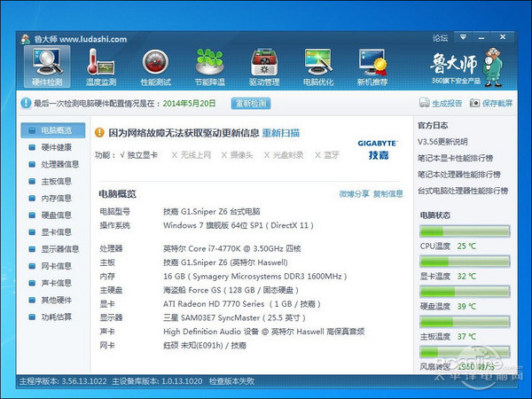Select 处理器信息 in the left sidebar
Image resolution: width=532 pixels, height=399 pixels.
pyautogui.click(x=59, y=164)
